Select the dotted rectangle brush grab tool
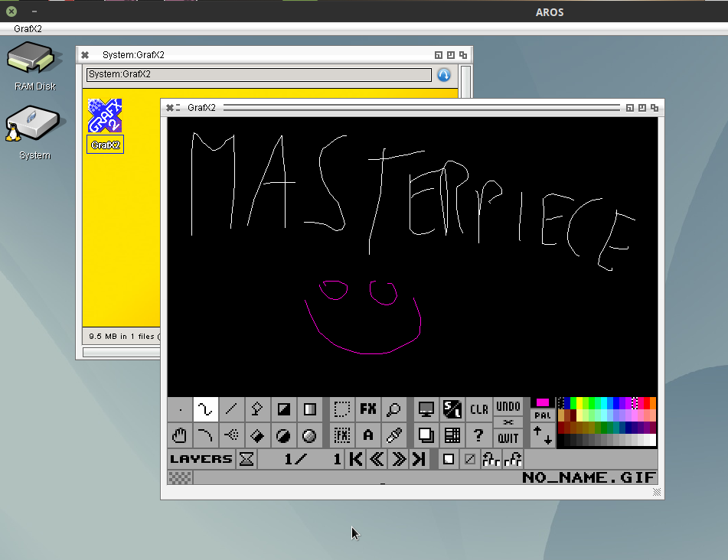 [342, 409]
